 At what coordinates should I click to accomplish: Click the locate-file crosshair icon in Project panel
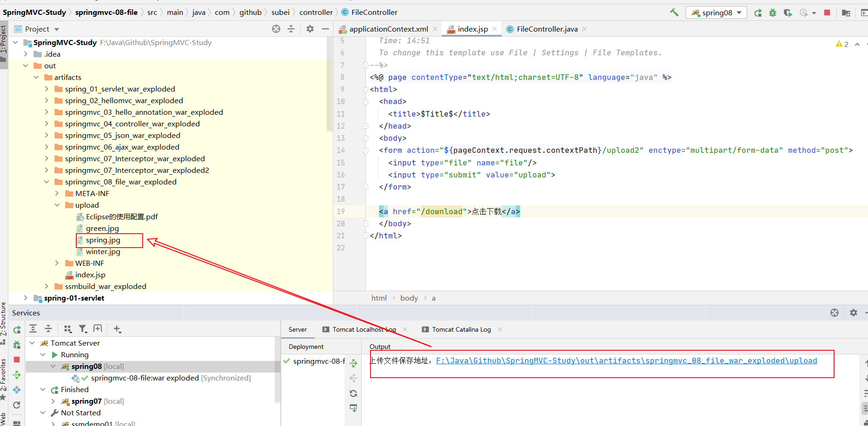click(276, 29)
